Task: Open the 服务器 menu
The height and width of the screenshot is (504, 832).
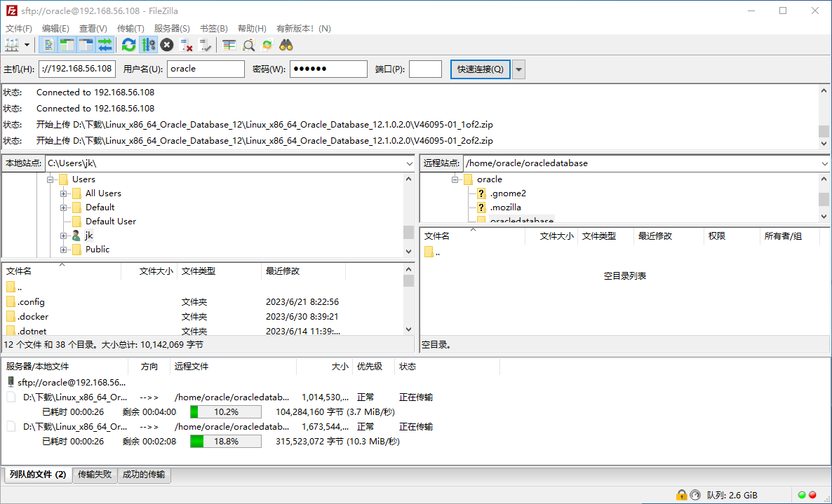Action: pyautogui.click(x=172, y=28)
